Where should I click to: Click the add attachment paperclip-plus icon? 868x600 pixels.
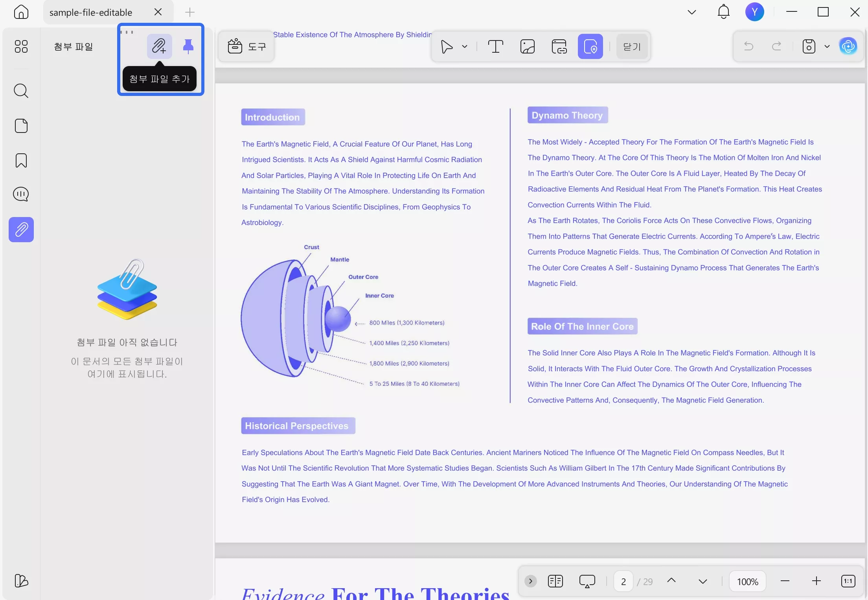159,46
